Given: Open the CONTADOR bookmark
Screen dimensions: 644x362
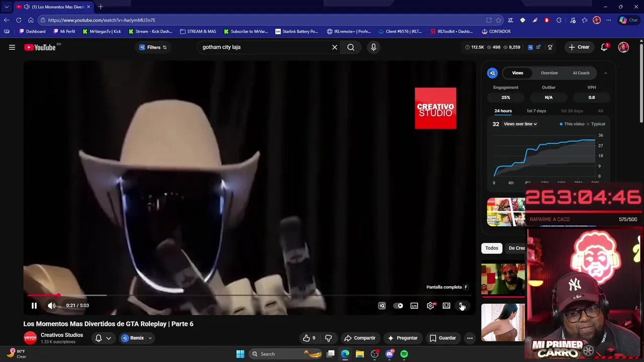Looking at the screenshot, I should pos(496,31).
